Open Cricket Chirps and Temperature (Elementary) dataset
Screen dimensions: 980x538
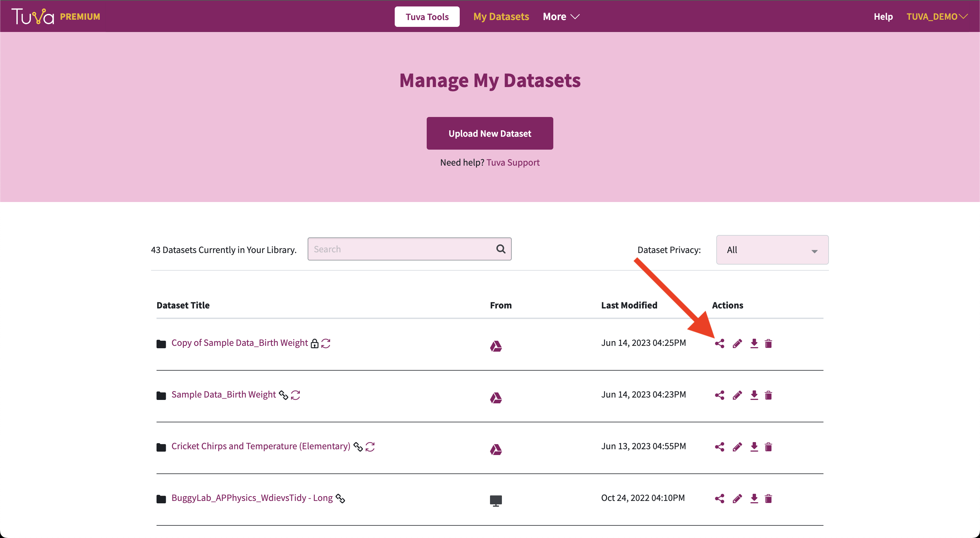point(261,446)
